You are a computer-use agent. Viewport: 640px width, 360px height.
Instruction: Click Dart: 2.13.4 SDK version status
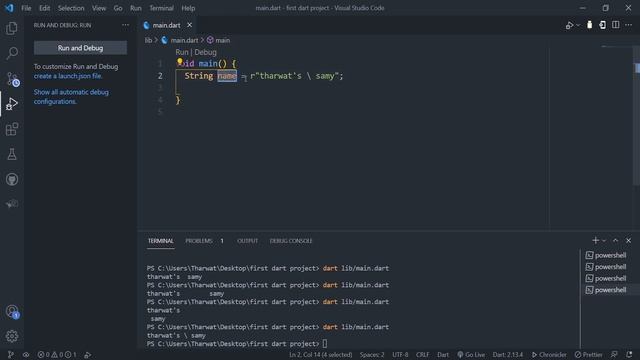coord(508,355)
